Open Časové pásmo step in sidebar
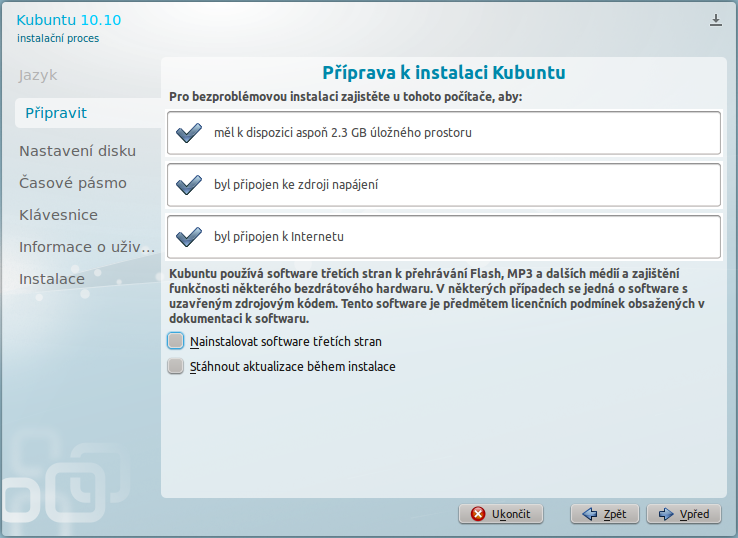 point(73,183)
